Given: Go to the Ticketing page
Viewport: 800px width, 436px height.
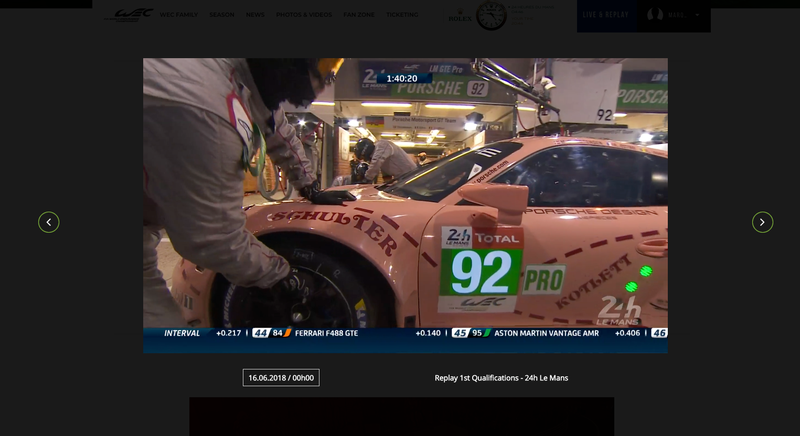Looking at the screenshot, I should click(402, 15).
